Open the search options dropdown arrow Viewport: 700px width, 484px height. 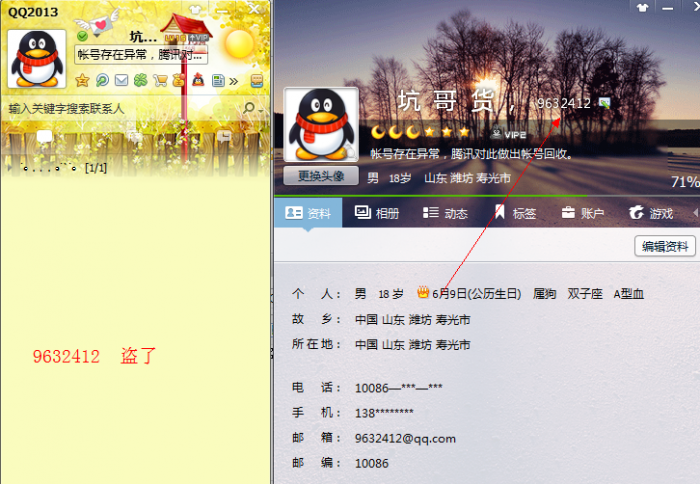[260, 109]
